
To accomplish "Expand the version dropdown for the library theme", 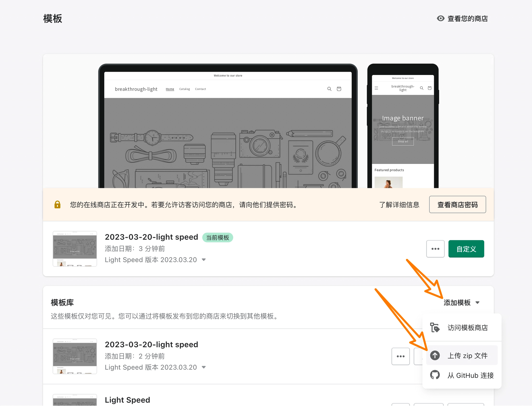I will click(204, 367).
